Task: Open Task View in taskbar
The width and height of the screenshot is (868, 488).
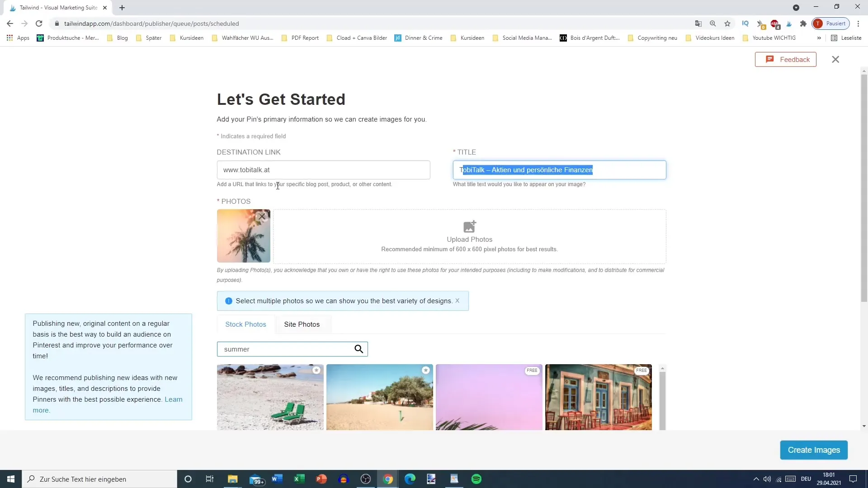Action: point(209,479)
